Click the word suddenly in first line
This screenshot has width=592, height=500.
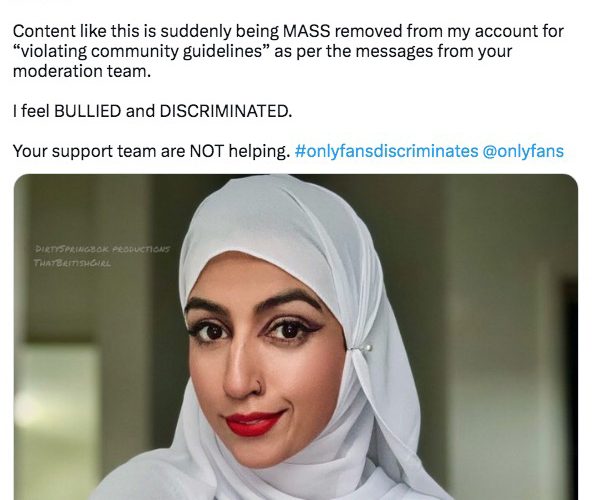click(196, 31)
